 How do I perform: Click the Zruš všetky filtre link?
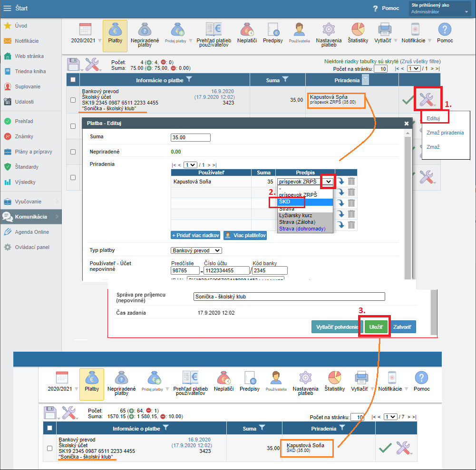pos(420,61)
